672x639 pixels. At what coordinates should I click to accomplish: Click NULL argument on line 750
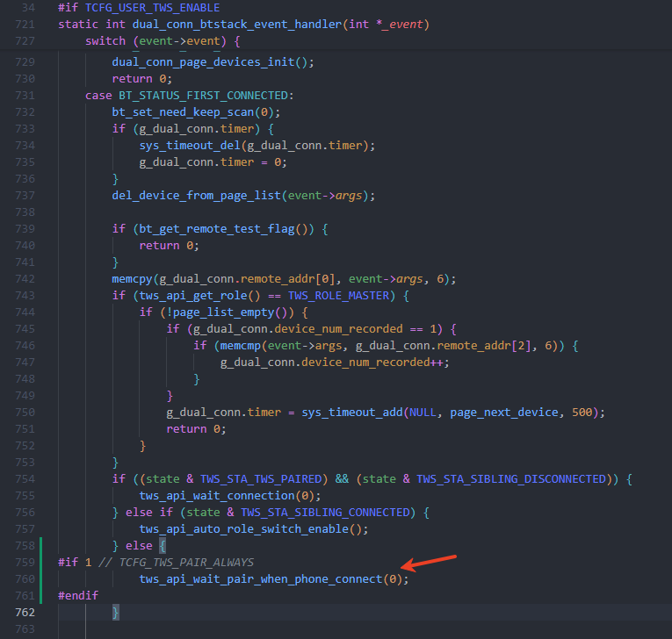pyautogui.click(x=423, y=413)
